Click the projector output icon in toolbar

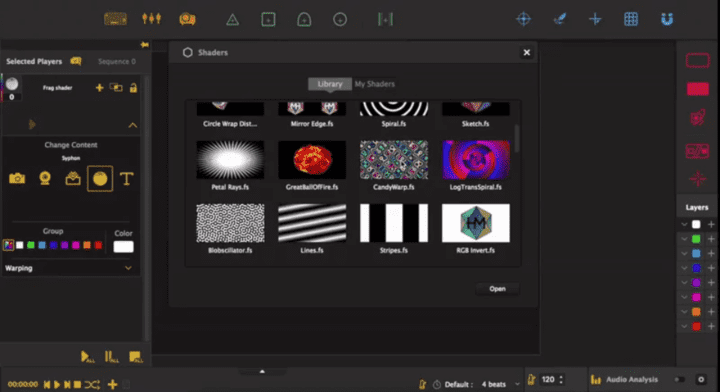pyautogui.click(x=187, y=19)
